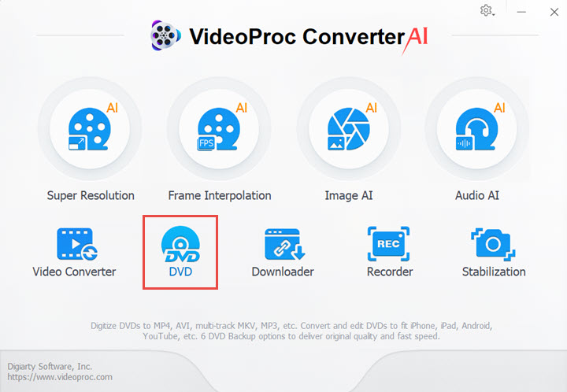Click the Video Converter text label

click(x=74, y=272)
